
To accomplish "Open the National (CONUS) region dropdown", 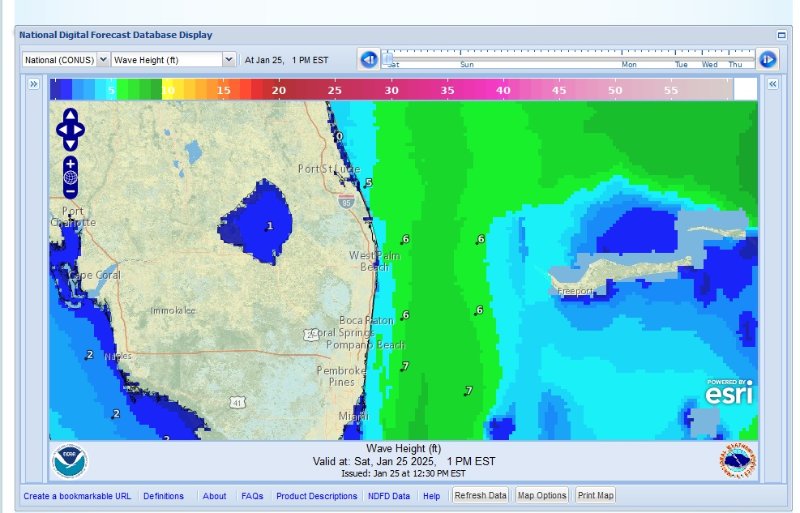I will [65, 60].
